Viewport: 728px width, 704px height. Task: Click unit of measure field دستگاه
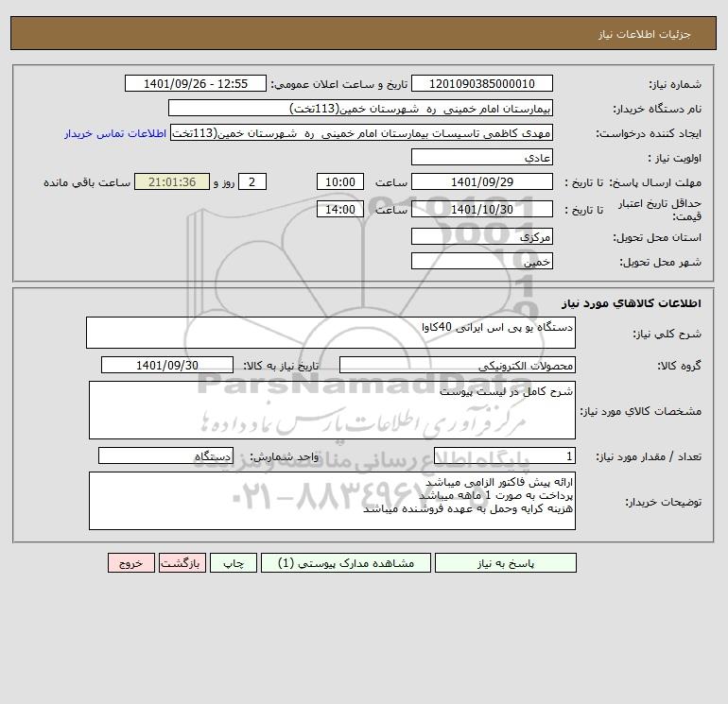click(165, 455)
